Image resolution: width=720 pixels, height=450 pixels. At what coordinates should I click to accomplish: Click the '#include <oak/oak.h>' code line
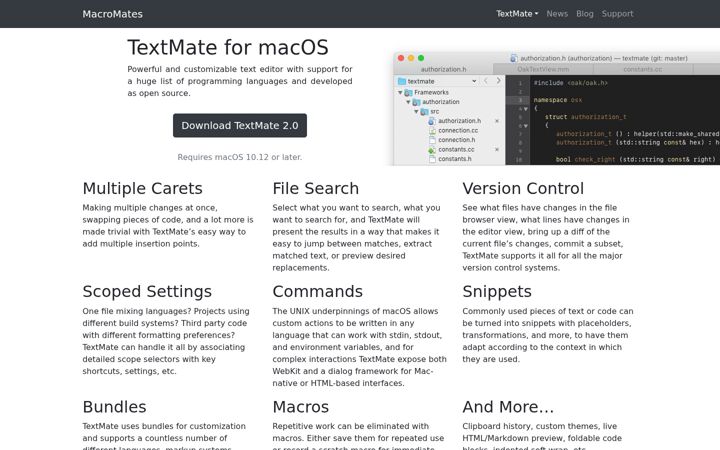point(570,83)
